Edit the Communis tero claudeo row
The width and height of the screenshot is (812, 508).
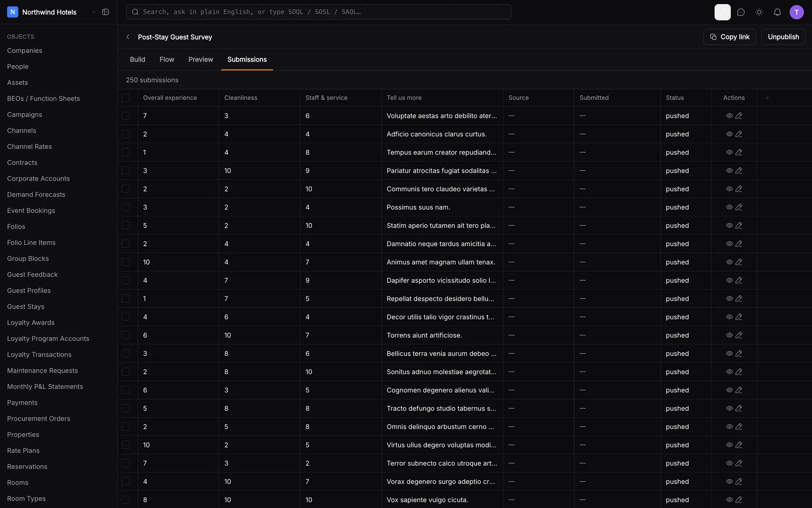click(739, 189)
